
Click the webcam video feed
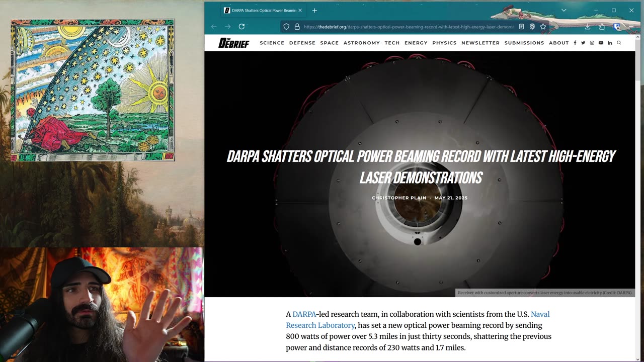point(102,305)
